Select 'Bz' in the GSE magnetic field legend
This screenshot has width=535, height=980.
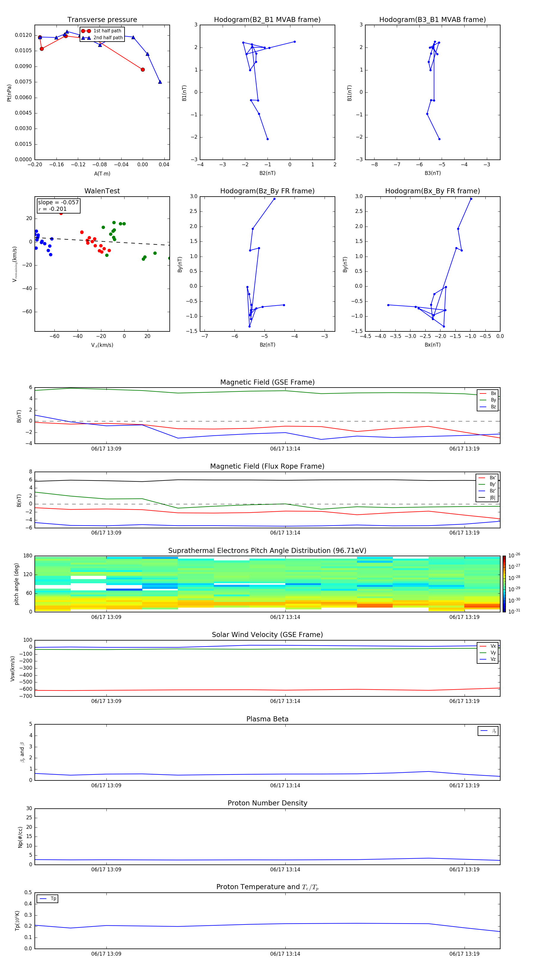click(x=488, y=407)
